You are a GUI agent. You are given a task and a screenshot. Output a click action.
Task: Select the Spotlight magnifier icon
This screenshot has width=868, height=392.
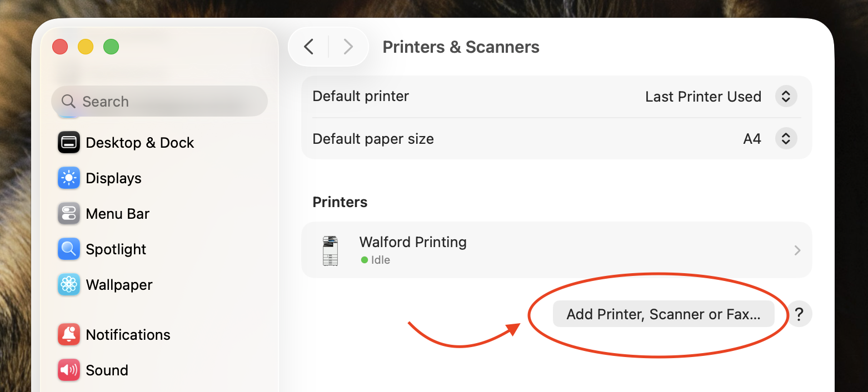point(69,249)
